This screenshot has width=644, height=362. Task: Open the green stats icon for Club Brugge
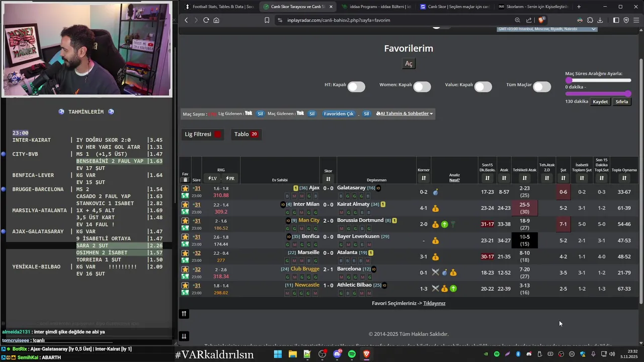coord(185,277)
